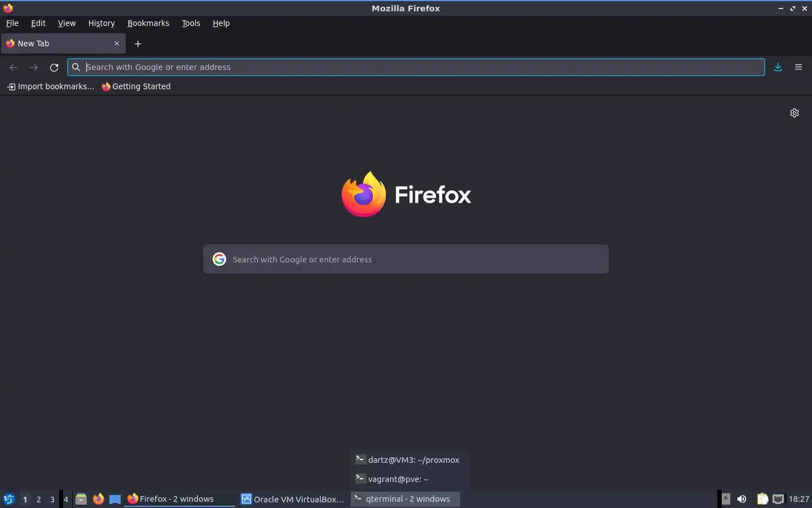The image size is (812, 508).
Task: Switch to workspace 1
Action: [25, 499]
